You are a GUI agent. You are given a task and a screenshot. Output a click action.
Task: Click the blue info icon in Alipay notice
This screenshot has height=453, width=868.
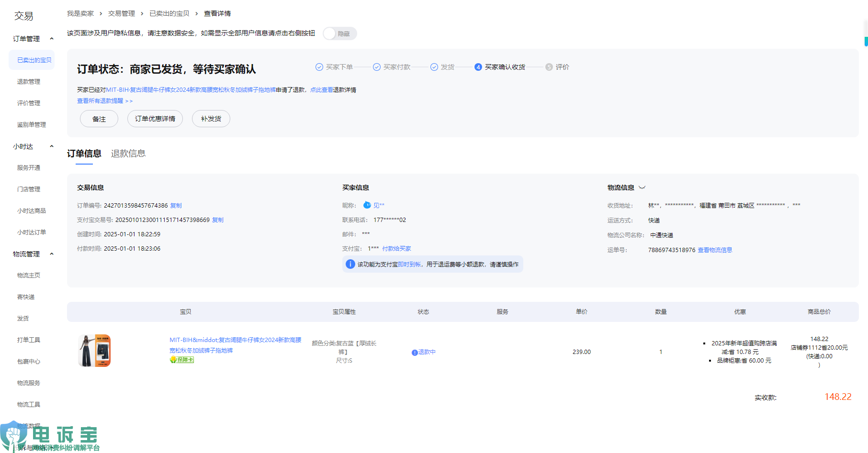point(350,264)
